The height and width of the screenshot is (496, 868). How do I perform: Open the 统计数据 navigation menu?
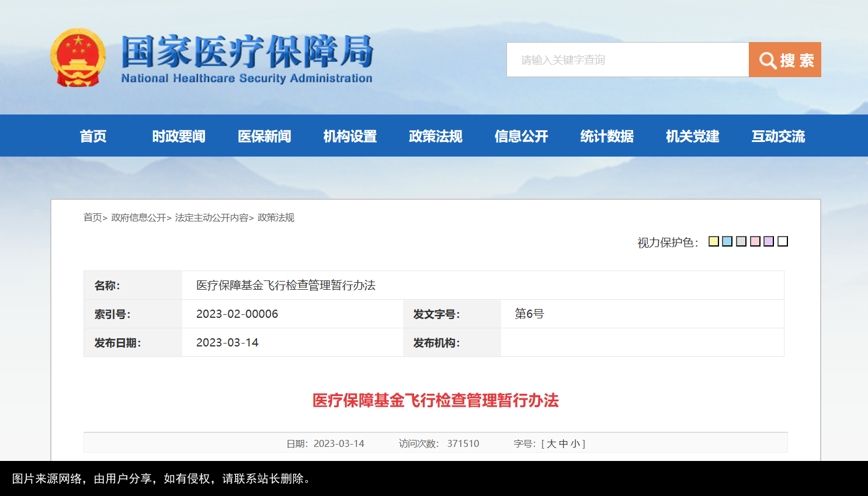coord(606,136)
